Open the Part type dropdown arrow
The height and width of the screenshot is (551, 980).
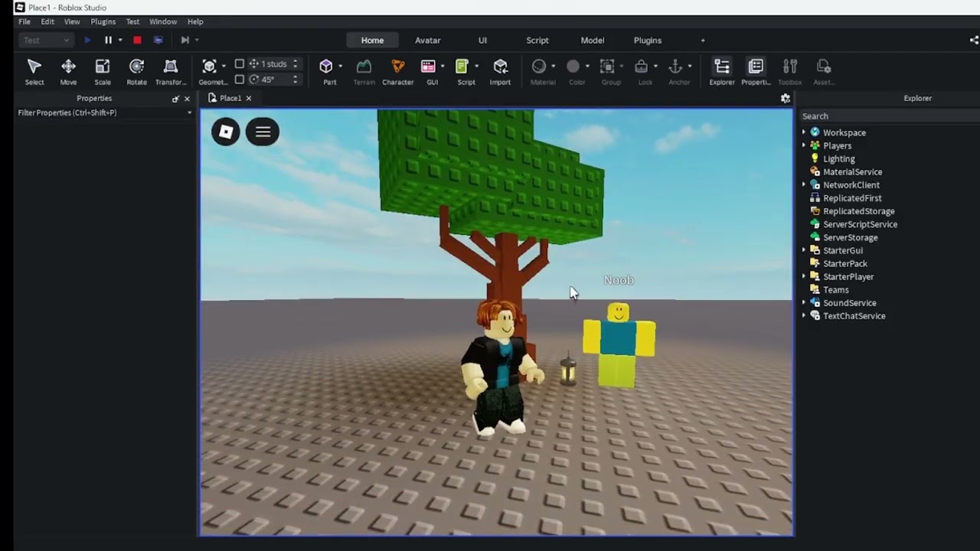[x=340, y=67]
